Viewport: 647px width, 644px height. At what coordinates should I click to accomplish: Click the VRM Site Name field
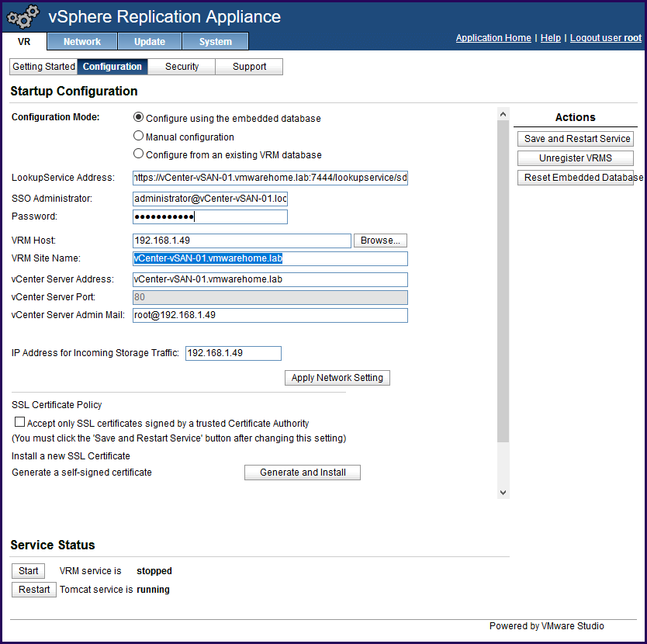270,259
